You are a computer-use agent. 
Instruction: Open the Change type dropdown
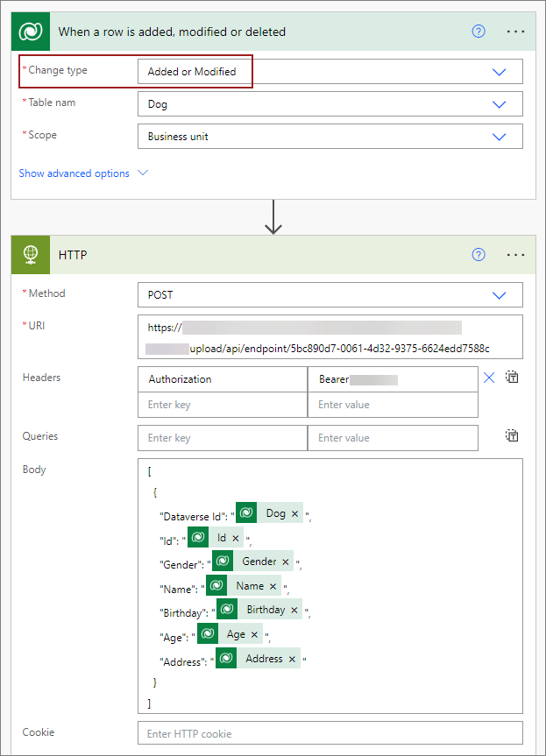(500, 71)
